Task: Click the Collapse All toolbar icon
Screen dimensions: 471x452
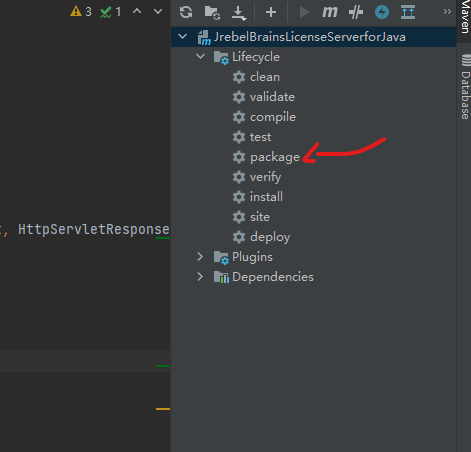Action: [408, 12]
